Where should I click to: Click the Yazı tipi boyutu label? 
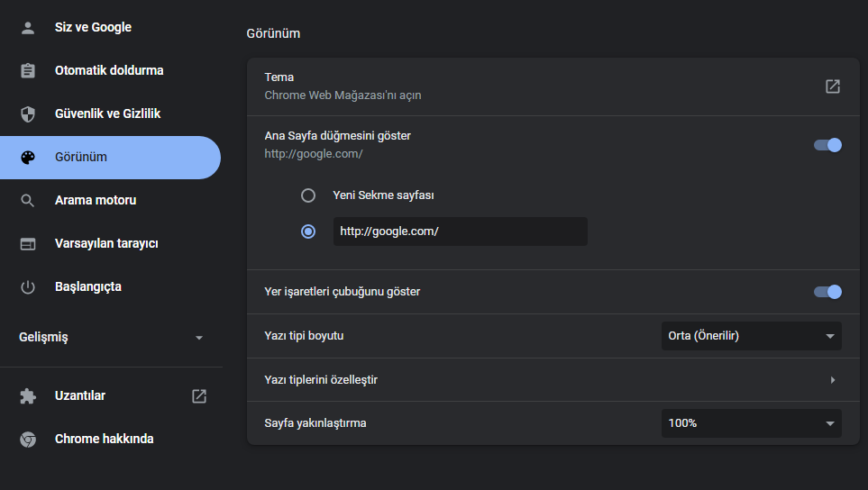click(x=304, y=336)
